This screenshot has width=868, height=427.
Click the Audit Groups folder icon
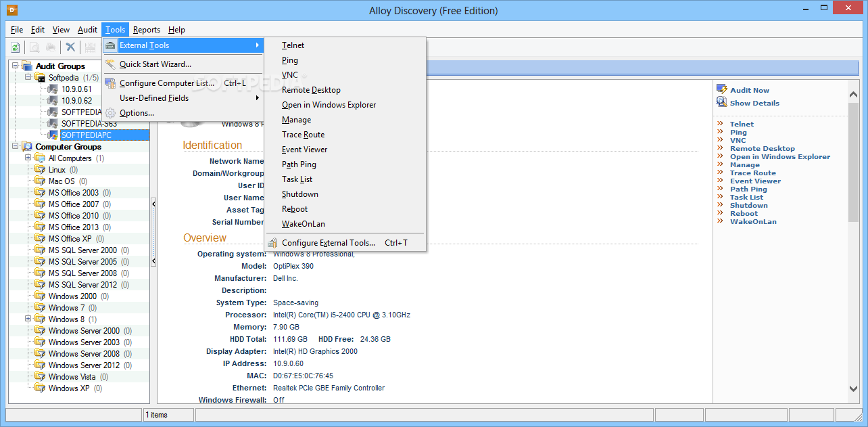pos(27,66)
